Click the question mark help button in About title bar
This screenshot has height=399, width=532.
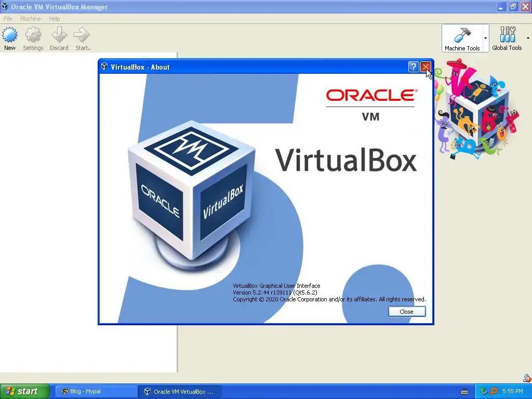pos(413,67)
